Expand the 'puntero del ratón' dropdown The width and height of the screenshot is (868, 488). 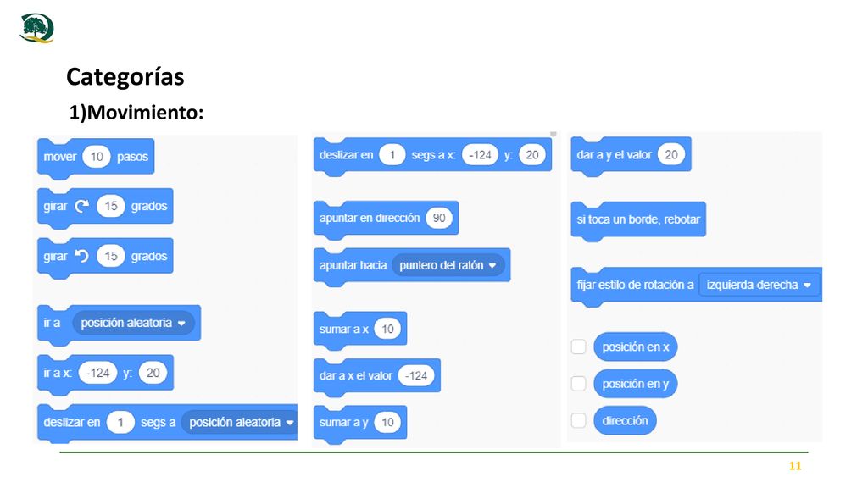click(448, 265)
